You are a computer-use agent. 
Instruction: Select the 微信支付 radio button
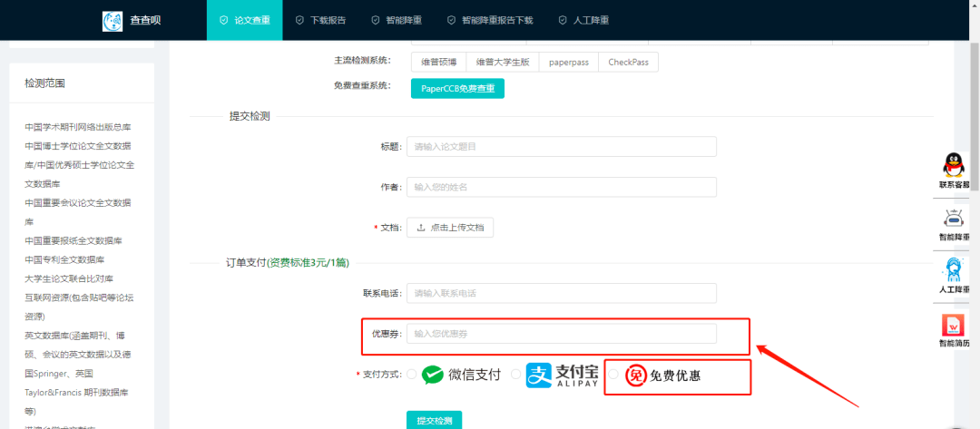[411, 375]
